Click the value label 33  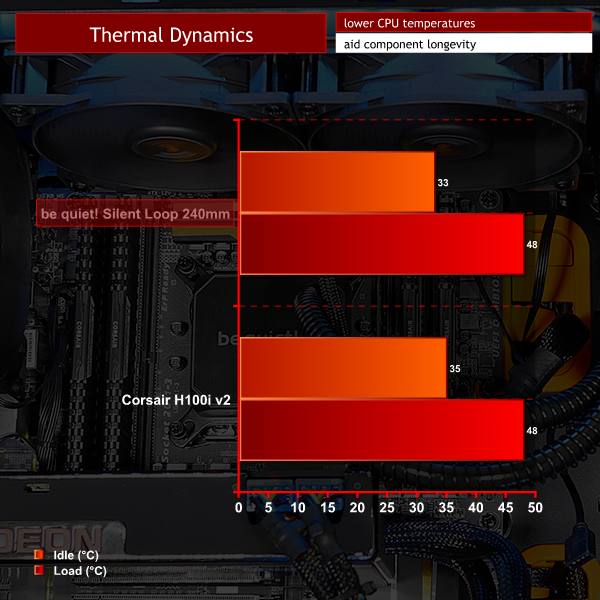tap(443, 183)
